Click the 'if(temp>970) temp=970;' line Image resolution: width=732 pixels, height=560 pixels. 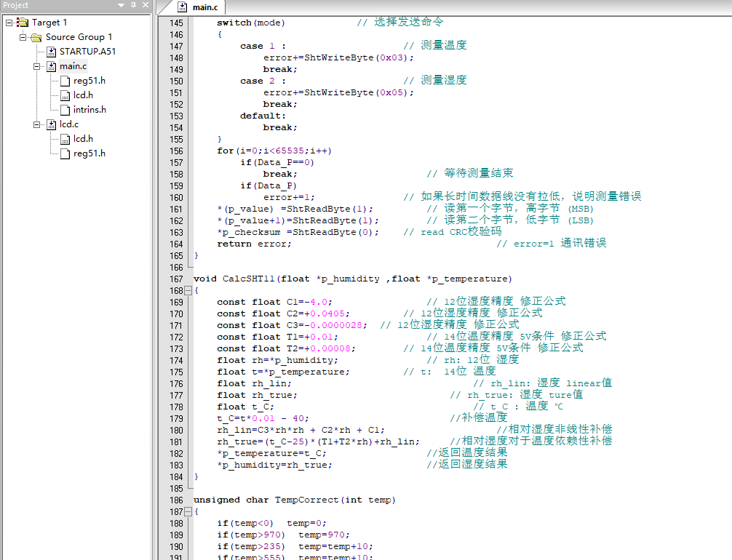283,535
